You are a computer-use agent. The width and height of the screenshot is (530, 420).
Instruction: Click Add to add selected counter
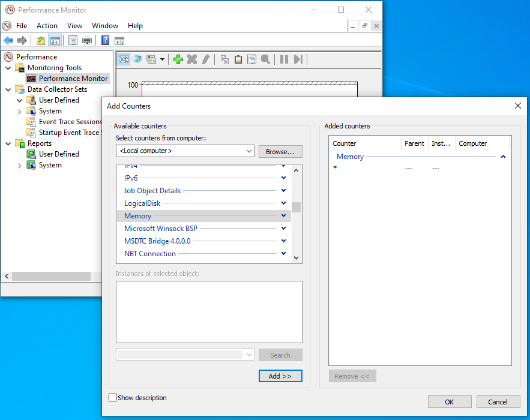point(280,376)
